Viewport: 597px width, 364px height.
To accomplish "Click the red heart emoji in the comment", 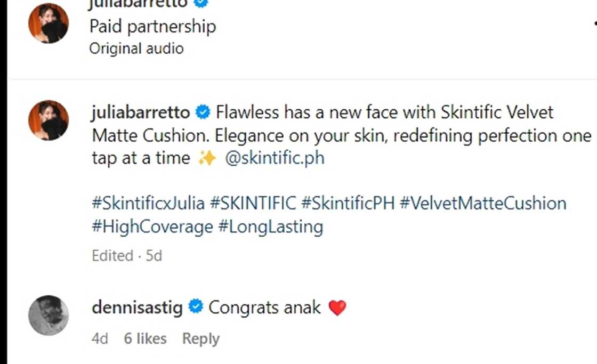I will click(x=337, y=308).
